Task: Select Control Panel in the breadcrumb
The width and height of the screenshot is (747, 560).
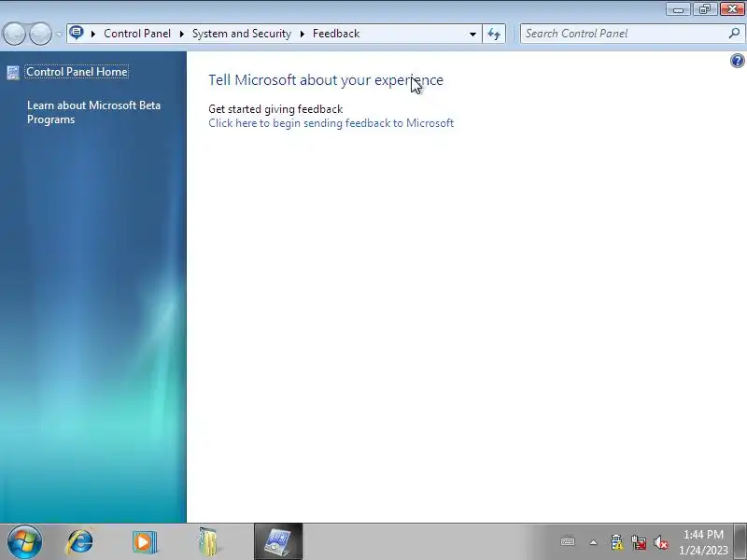Action: (x=137, y=34)
